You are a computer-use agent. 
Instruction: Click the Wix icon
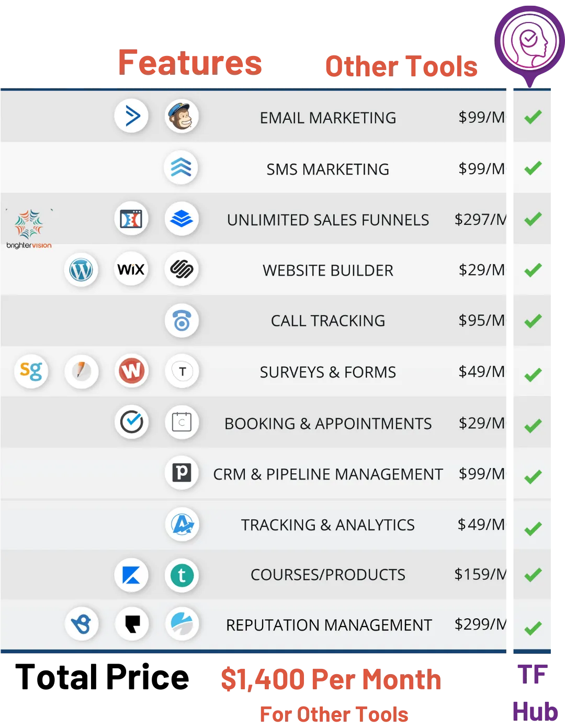[131, 269]
